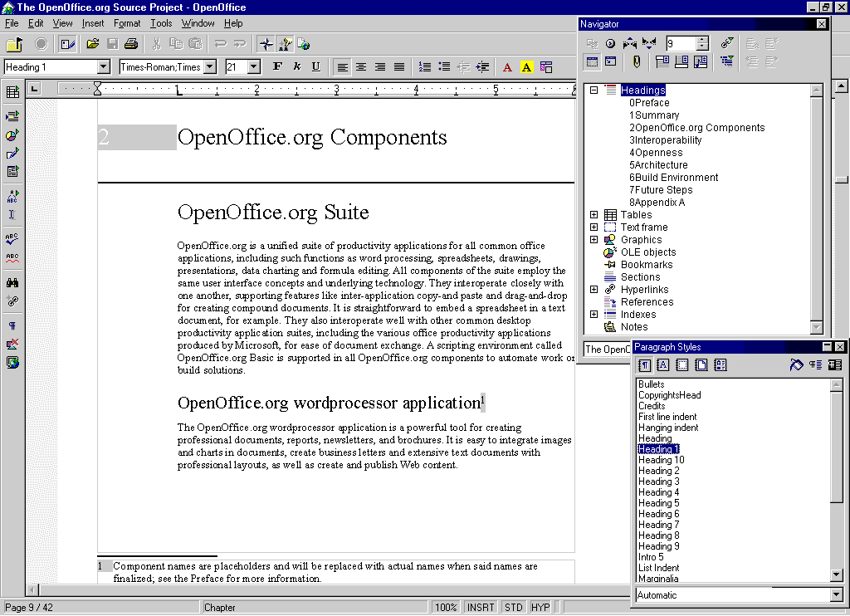Toggle the Edit File mode button
This screenshot has height=616, width=850.
click(x=68, y=44)
